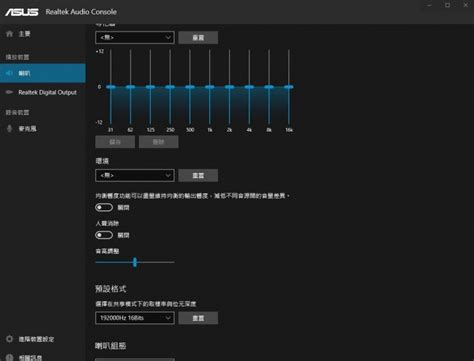Click the 4k equalizer band slider
Image resolution: width=474 pixels, height=361 pixels.
(x=249, y=87)
